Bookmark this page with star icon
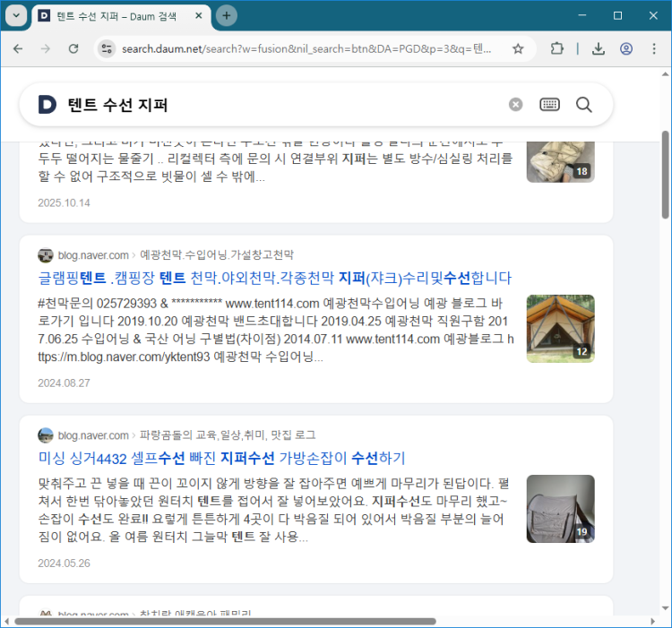Image resolution: width=672 pixels, height=628 pixels. (518, 48)
